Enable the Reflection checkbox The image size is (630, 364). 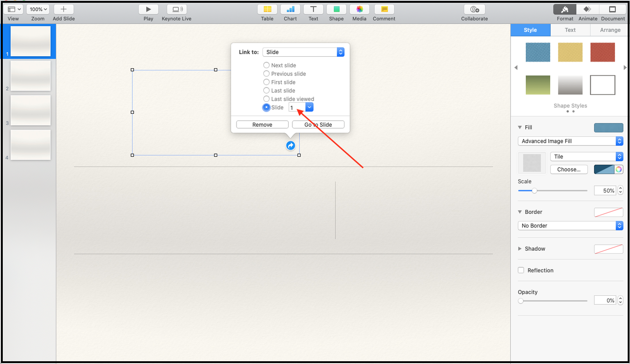521,270
